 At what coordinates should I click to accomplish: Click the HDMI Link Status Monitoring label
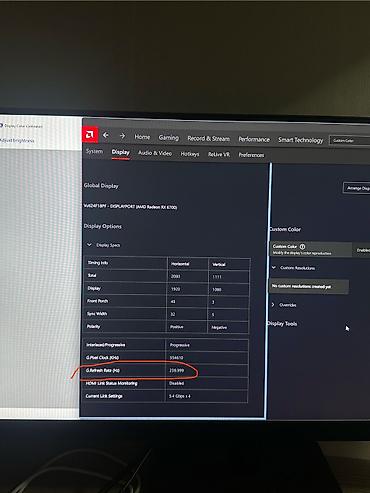[x=111, y=383]
